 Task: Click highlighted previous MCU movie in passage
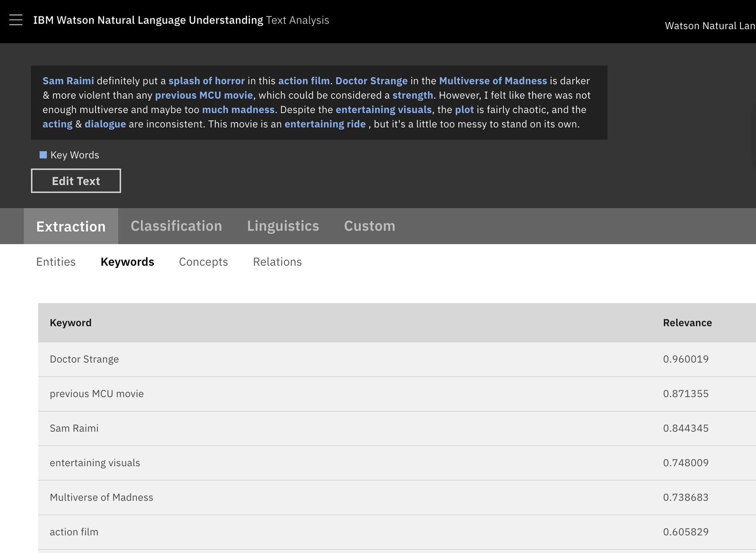[204, 95]
